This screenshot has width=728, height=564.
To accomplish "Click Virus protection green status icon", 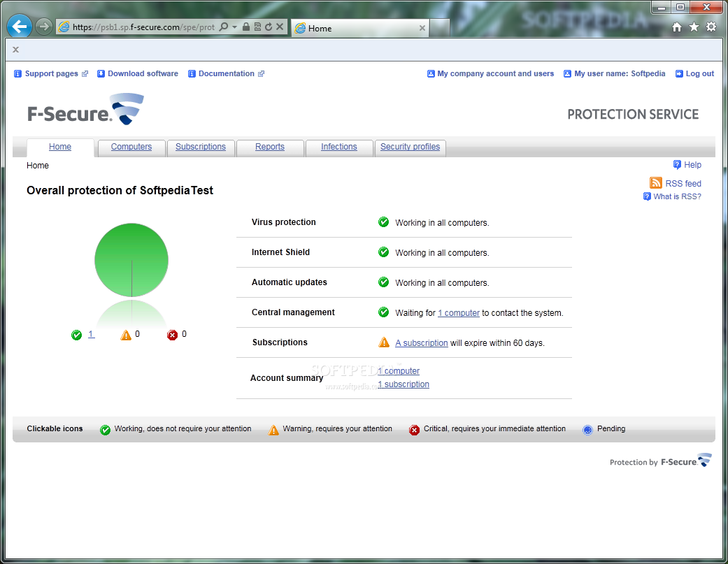I will coord(383,222).
